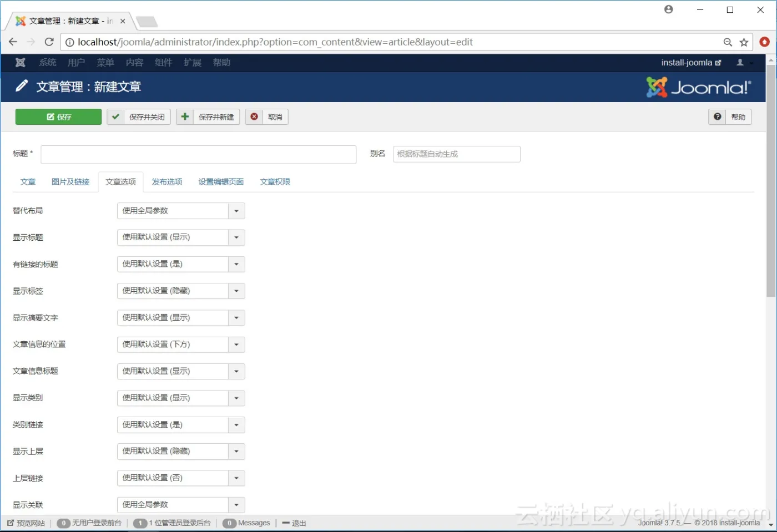Image resolution: width=777 pixels, height=532 pixels.
Task: Expand the 文章信息标题 dropdown
Action: [x=181, y=371]
